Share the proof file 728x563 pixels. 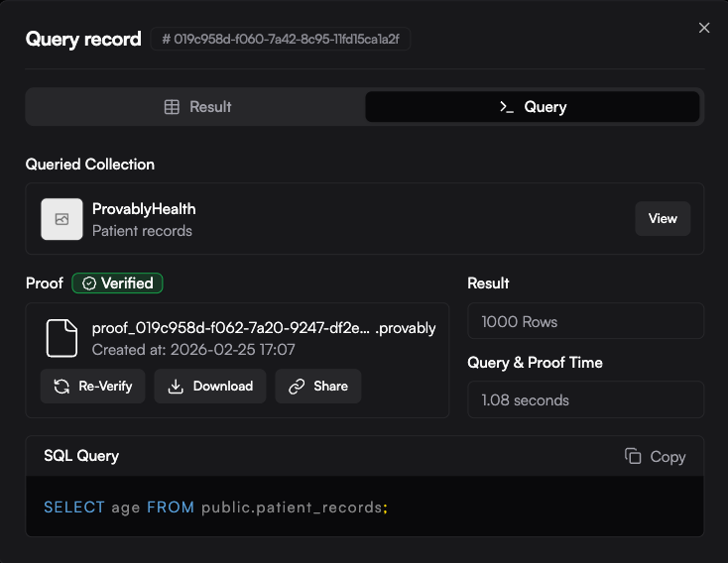coord(318,387)
